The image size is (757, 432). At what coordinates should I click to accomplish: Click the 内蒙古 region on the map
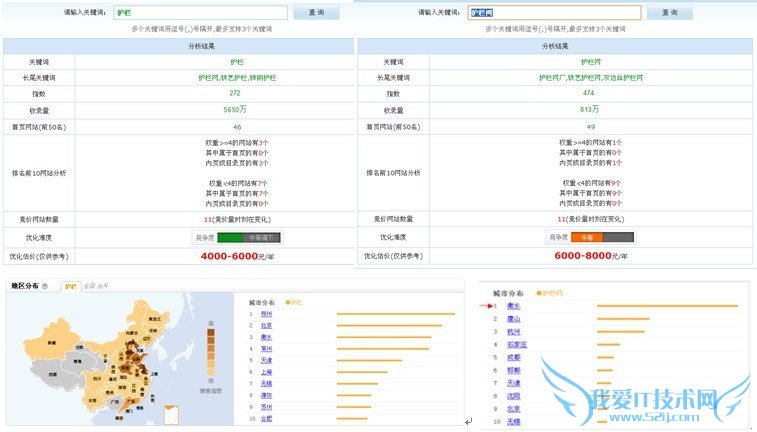tap(132, 333)
